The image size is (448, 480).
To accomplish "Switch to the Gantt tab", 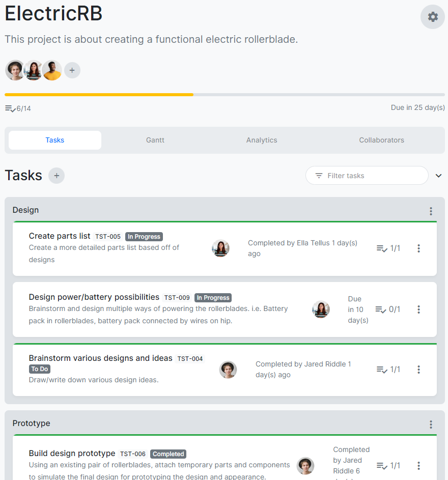I will coord(155,140).
